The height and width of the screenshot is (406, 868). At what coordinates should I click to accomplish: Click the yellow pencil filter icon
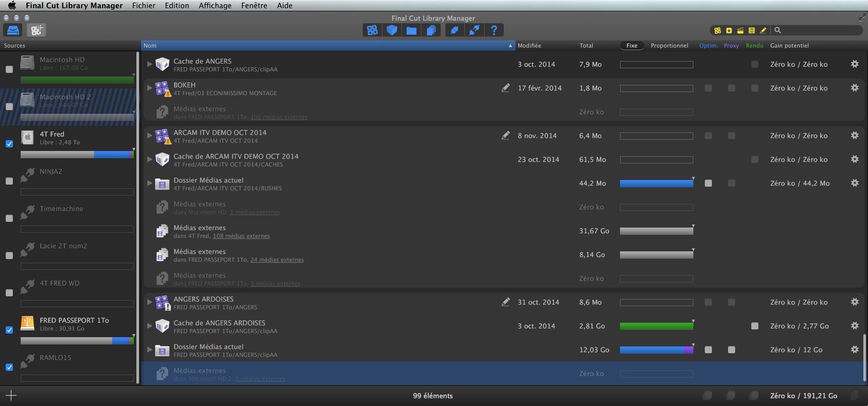(x=763, y=31)
